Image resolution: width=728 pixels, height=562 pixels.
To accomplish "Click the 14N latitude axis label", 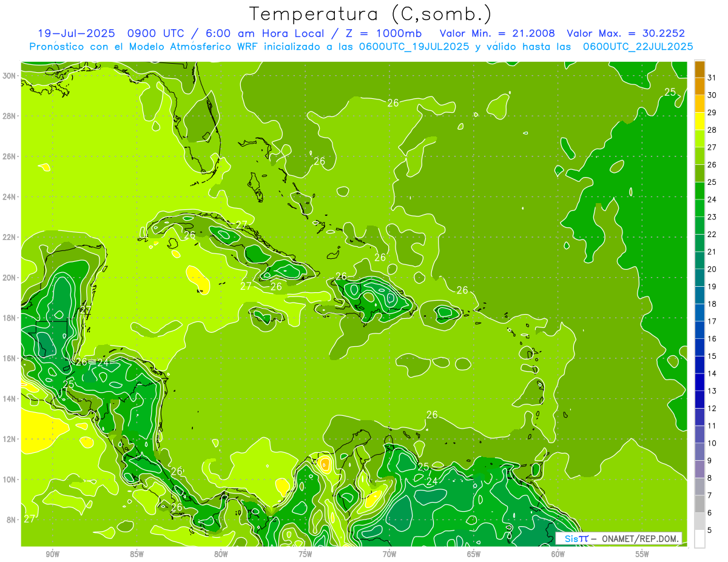I will point(10,398).
